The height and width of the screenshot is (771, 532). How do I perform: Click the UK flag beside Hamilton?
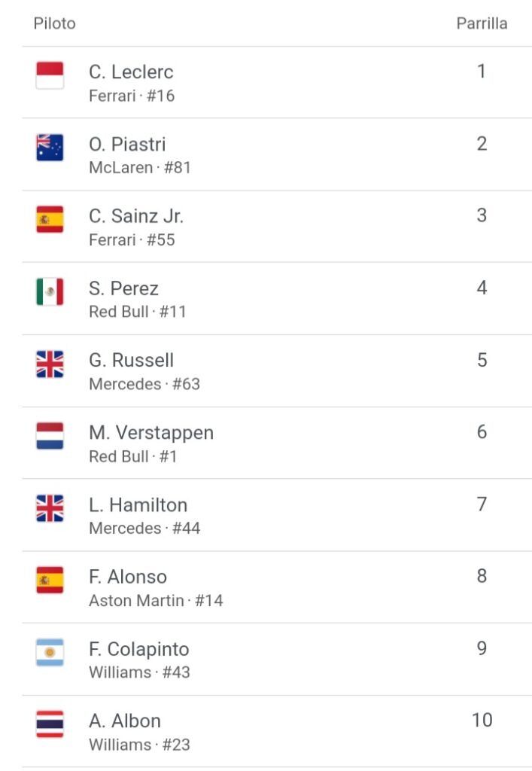50,508
